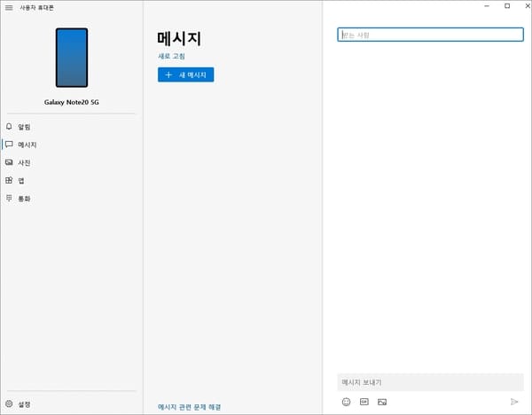
Task: Click the 메시지 보내기 message text box
Action: (x=430, y=382)
